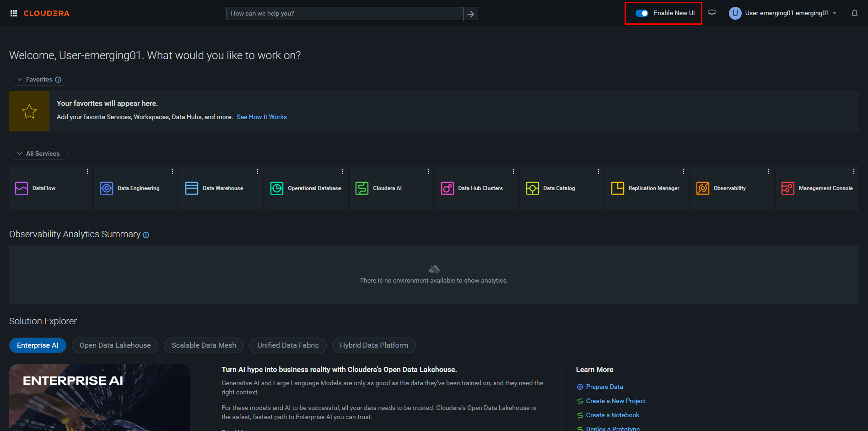Click the favorites star icon
The width and height of the screenshot is (868, 431).
[x=29, y=111]
